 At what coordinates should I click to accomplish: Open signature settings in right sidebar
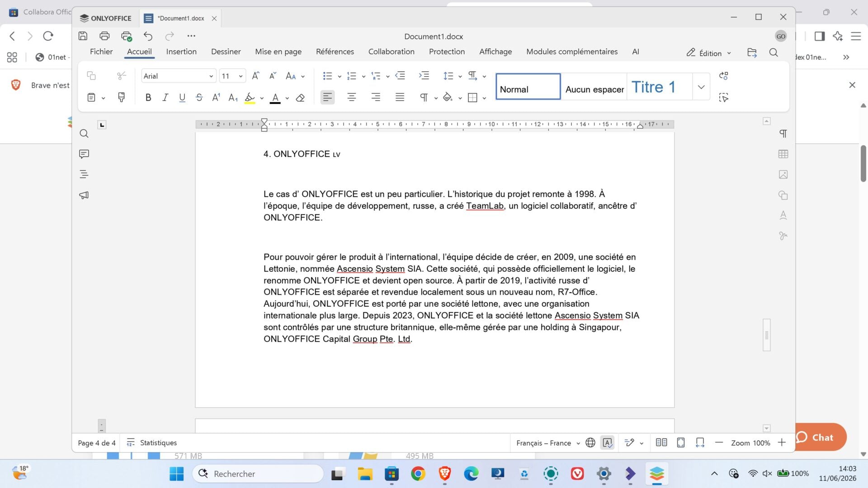(x=783, y=236)
